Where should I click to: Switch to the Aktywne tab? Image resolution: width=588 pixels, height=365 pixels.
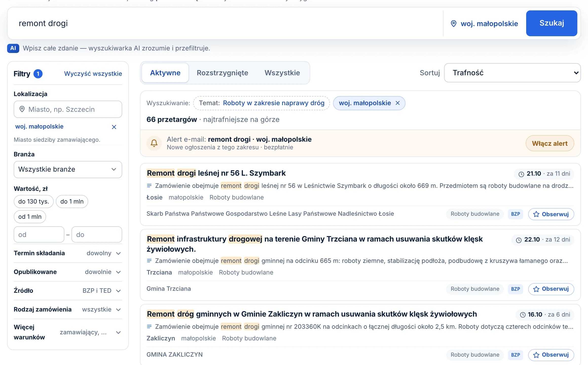point(165,73)
